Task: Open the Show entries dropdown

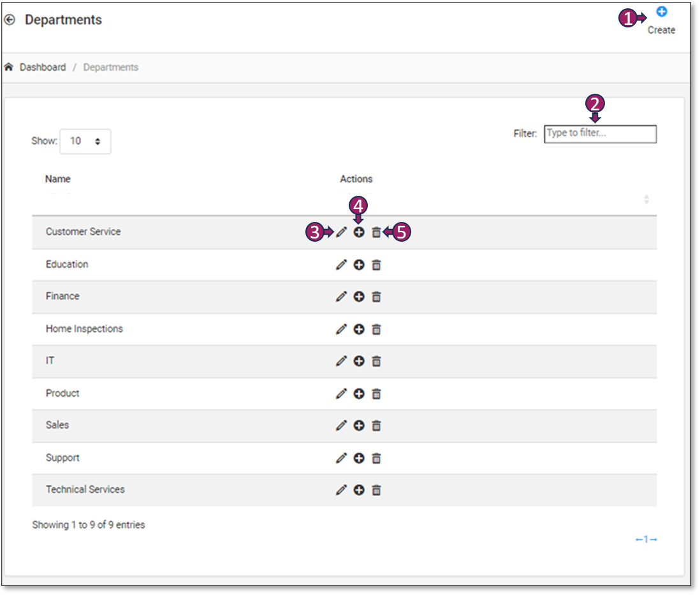Action: click(x=85, y=142)
